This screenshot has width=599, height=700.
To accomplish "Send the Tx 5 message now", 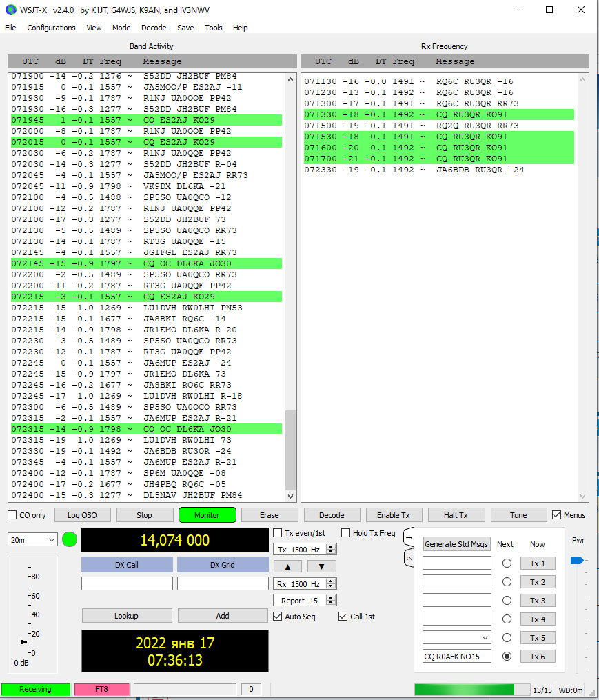I will tap(538, 637).
